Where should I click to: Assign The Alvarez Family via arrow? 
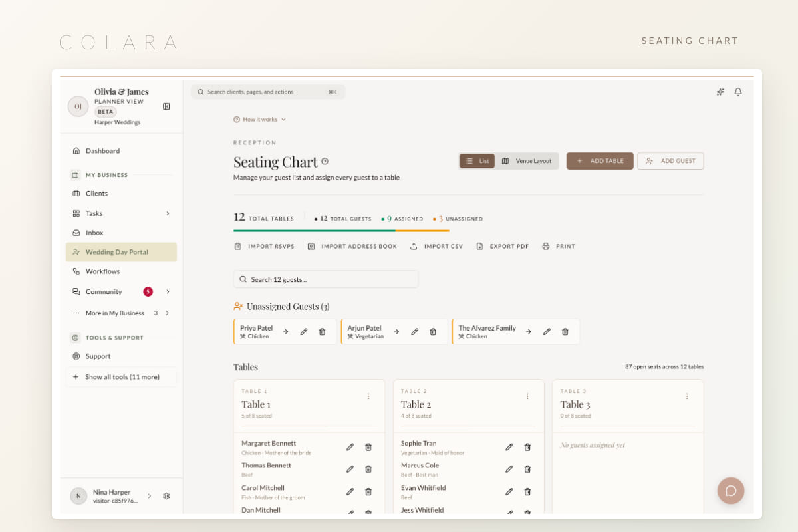(x=529, y=331)
